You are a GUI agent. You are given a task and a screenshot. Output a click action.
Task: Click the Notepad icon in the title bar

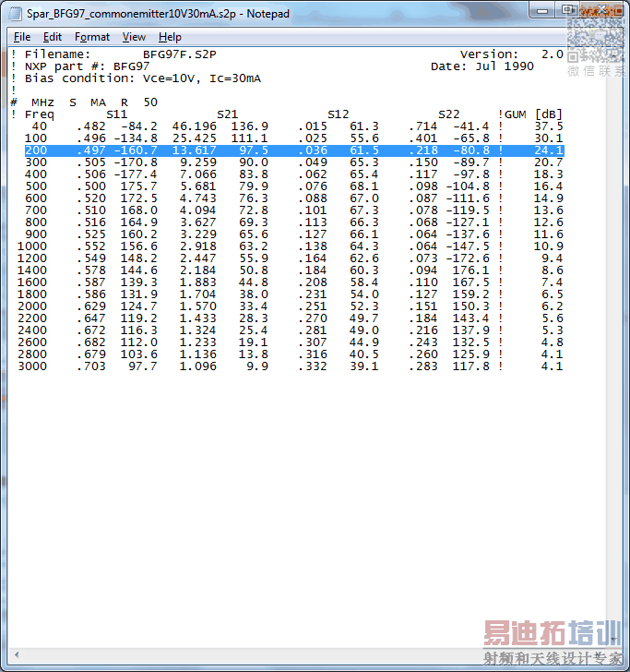(x=16, y=14)
